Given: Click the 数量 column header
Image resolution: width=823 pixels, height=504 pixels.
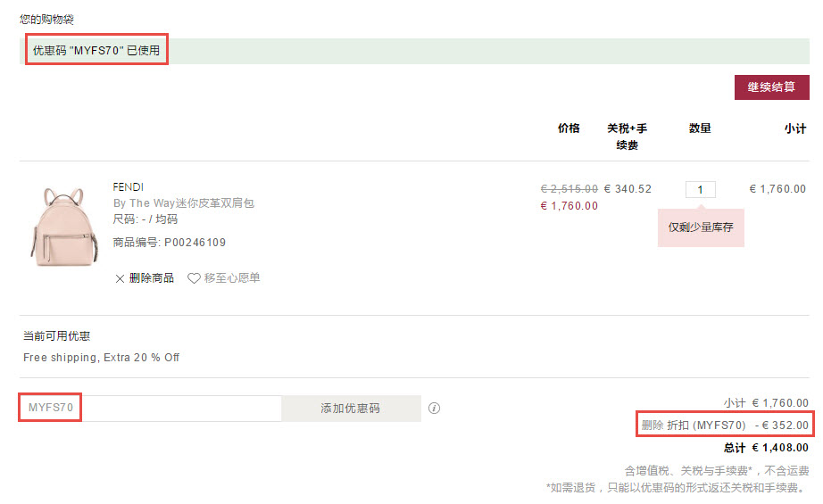Looking at the screenshot, I should pos(700,128).
